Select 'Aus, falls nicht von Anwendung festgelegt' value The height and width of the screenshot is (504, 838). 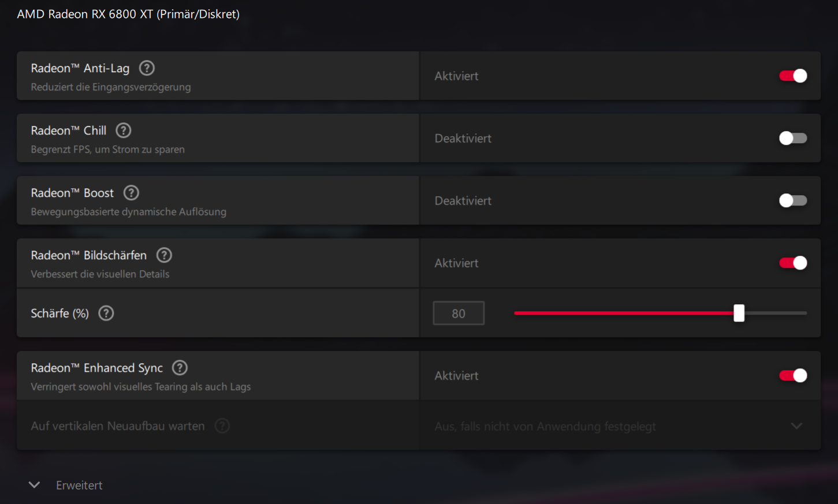pyautogui.click(x=545, y=427)
